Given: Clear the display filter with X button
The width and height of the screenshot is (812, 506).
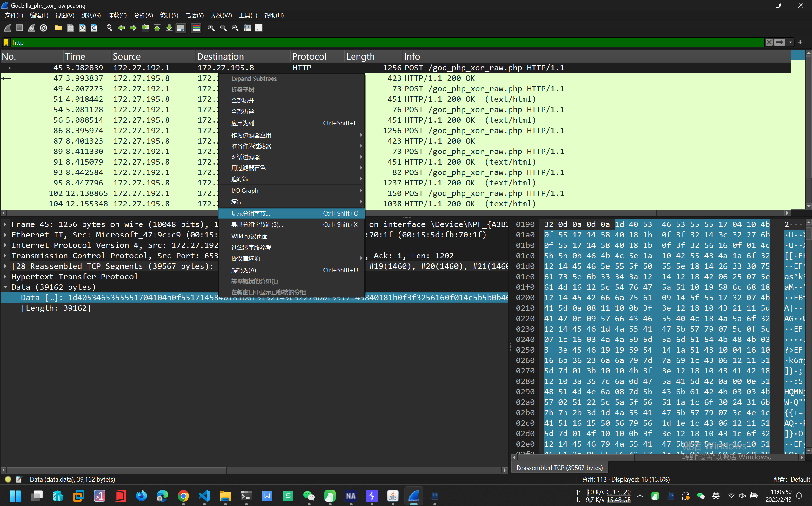Looking at the screenshot, I should [769, 42].
